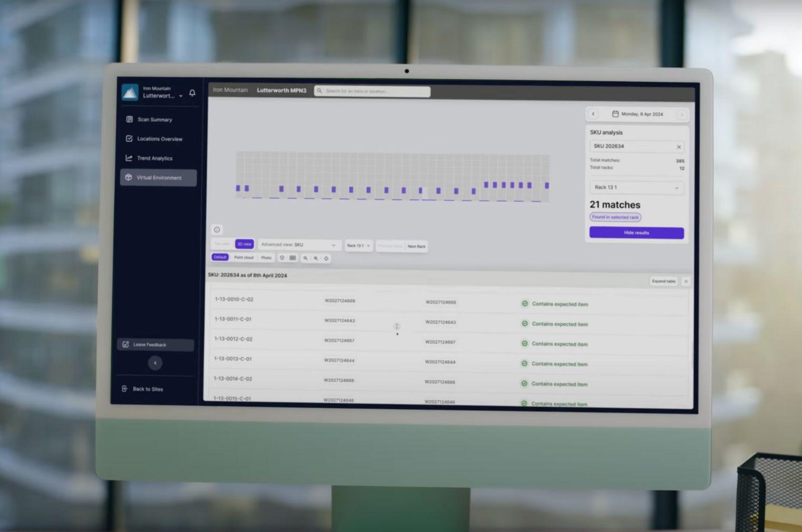The height and width of the screenshot is (532, 802).
Task: Click Contains expected item in row 1-13-0011-C-01
Action: 560,324
